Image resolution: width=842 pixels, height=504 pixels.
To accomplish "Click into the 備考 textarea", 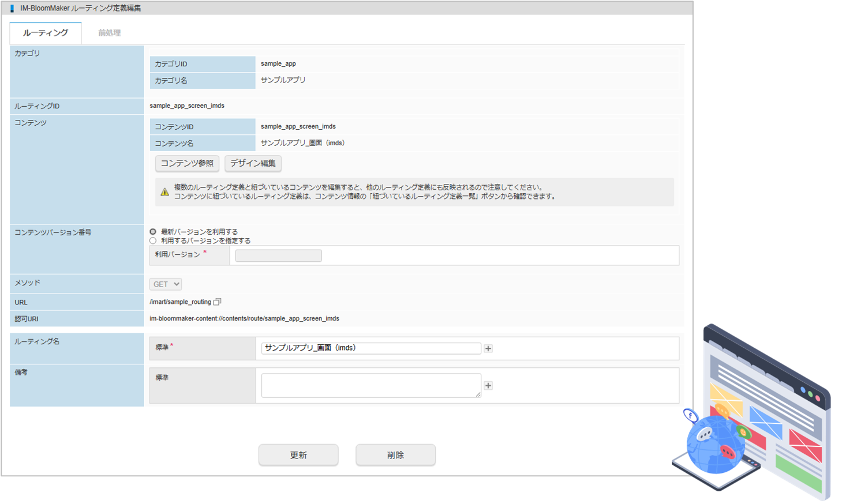I will pyautogui.click(x=371, y=385).
